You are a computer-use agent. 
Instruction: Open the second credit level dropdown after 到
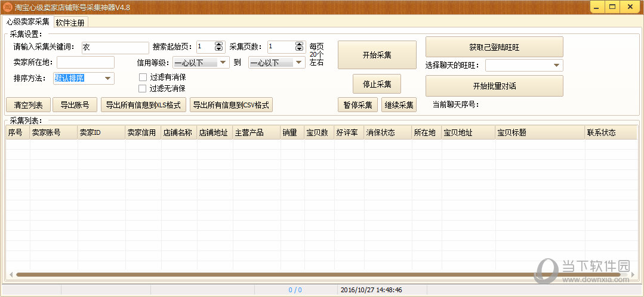[277, 63]
